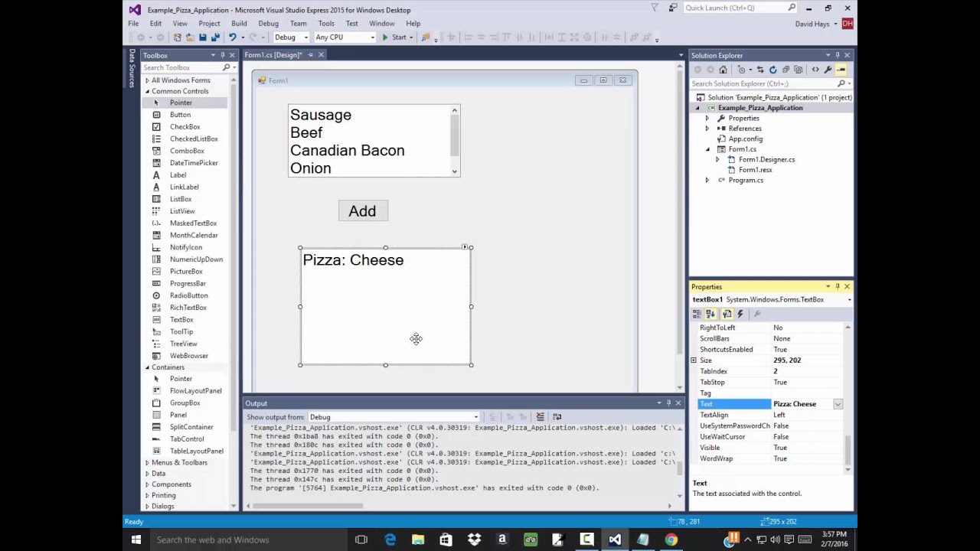Select the Button control in Toolbox
The width and height of the screenshot is (980, 551).
click(180, 115)
